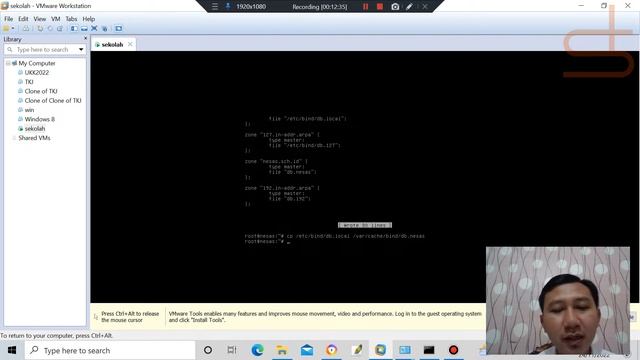
Task: Select the win virtual machine
Action: coord(29,110)
